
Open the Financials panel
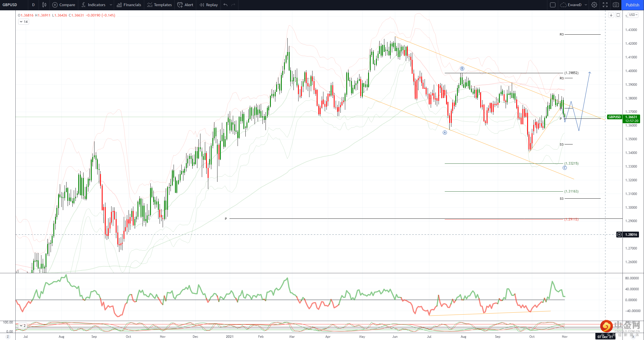coord(129,5)
